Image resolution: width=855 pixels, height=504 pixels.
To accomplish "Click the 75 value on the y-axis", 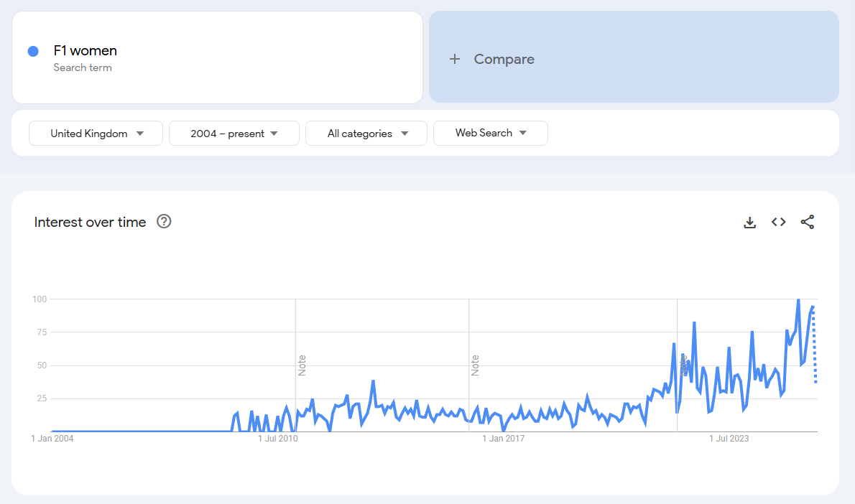I will point(42,332).
